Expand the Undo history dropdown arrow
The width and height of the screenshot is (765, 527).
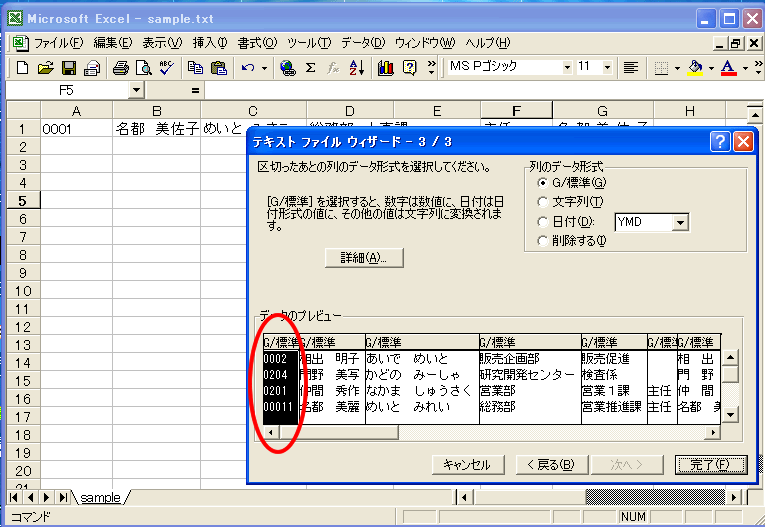(264, 68)
